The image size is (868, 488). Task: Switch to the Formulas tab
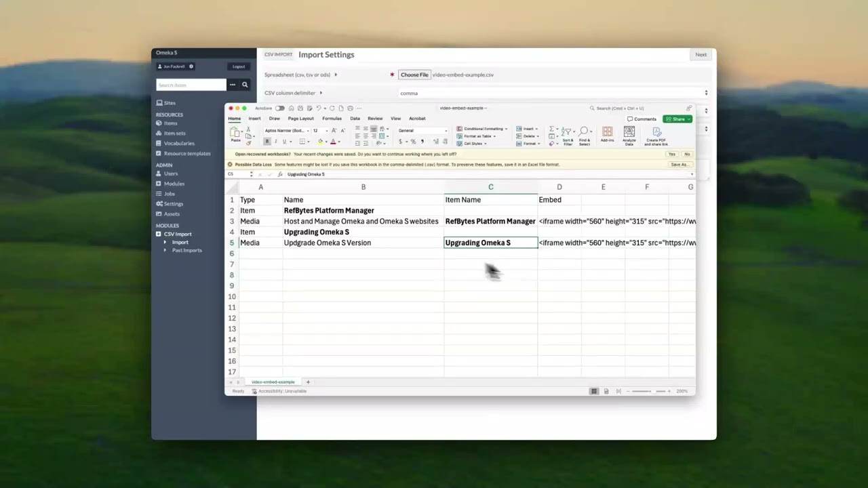pos(332,119)
